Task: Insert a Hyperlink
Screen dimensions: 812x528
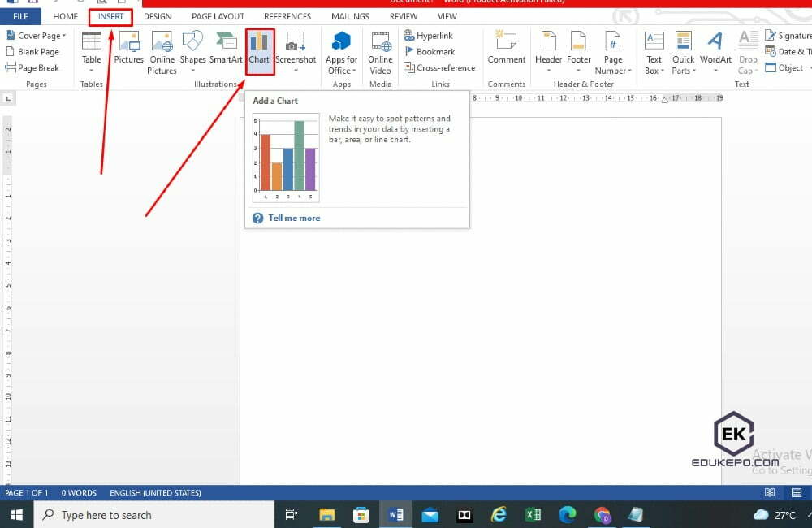Action: pos(429,36)
